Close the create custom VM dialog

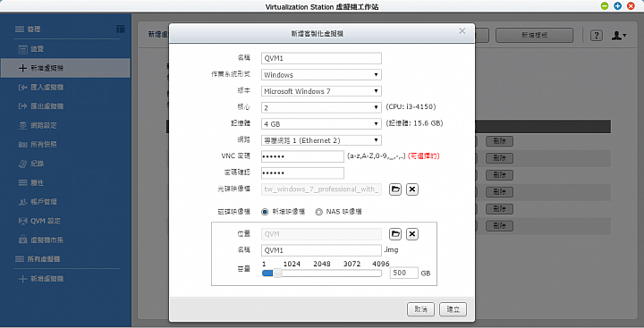tap(462, 30)
